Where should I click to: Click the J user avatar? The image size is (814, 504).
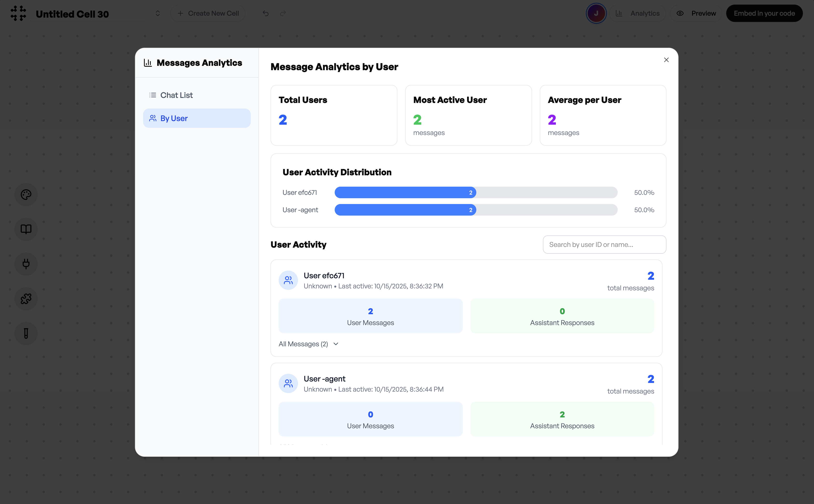coord(596,13)
